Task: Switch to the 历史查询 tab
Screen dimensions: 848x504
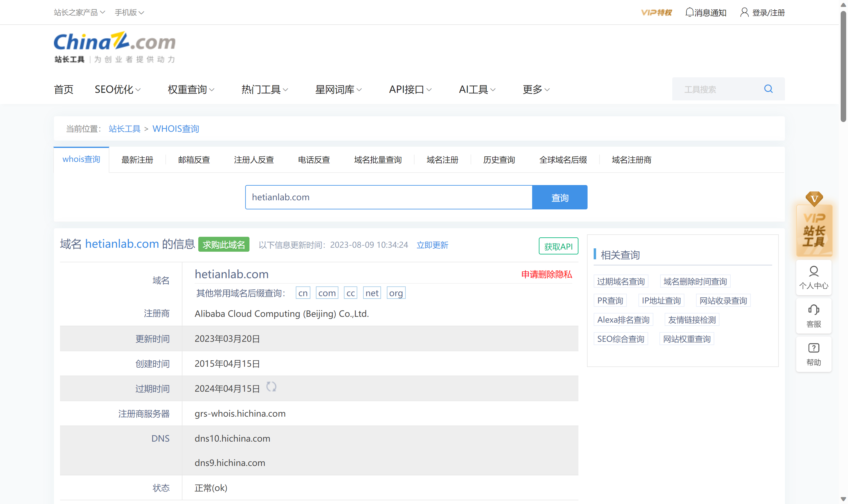Action: click(499, 160)
